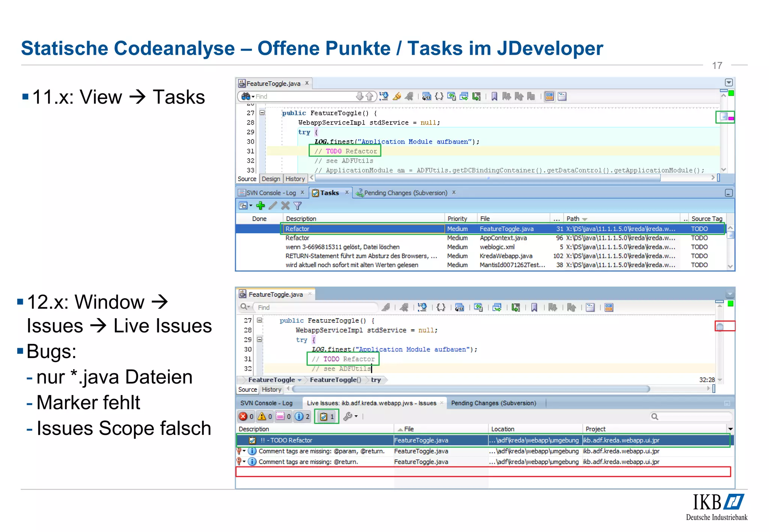Viewport: 769px width, 532px height.
Task: Click next bookmark icon in lower editor toolbar
Action: point(552,307)
